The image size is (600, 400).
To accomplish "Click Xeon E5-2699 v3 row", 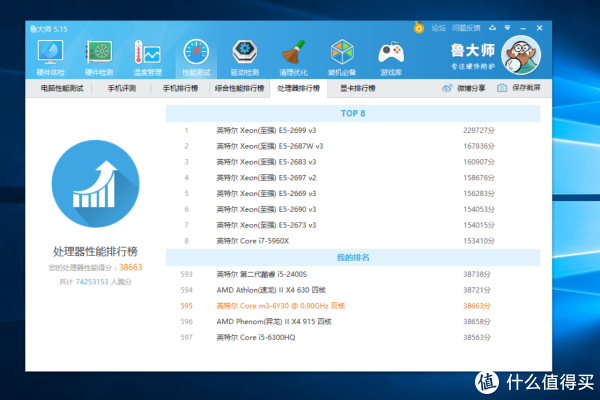I will [x=353, y=131].
